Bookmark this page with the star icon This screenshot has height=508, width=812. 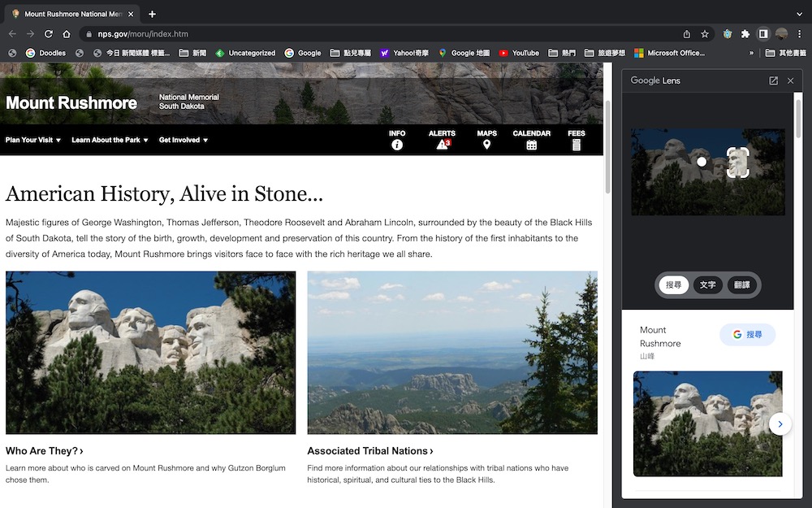coord(705,33)
